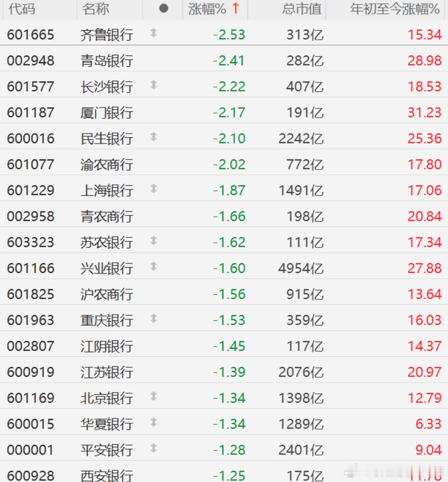
Task: Click the -1.28 change value
Action: tap(229, 450)
